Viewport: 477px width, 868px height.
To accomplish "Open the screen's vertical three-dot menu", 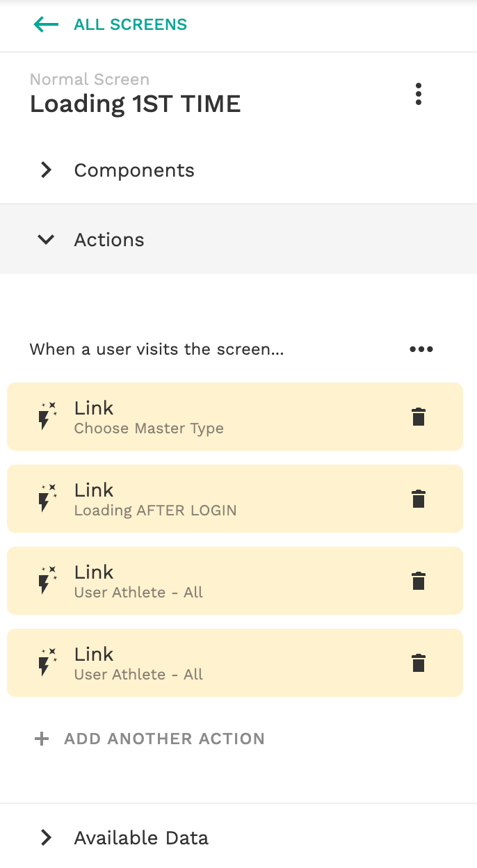I will click(x=418, y=94).
